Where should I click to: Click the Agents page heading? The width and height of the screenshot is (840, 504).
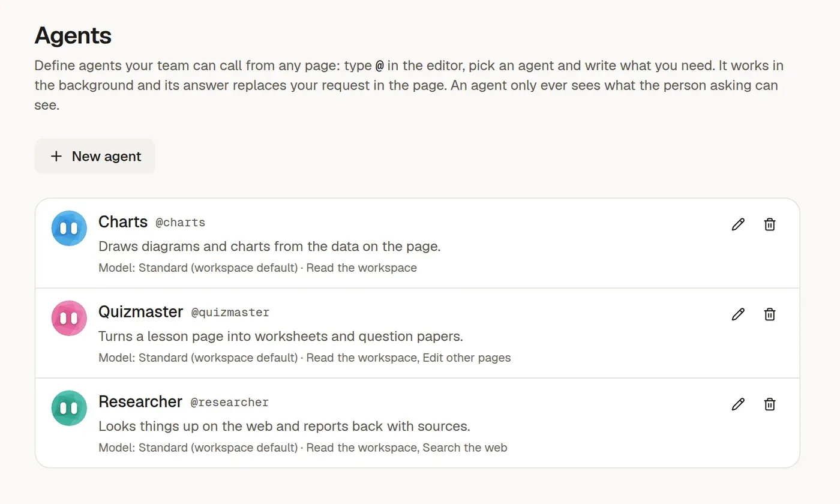73,35
